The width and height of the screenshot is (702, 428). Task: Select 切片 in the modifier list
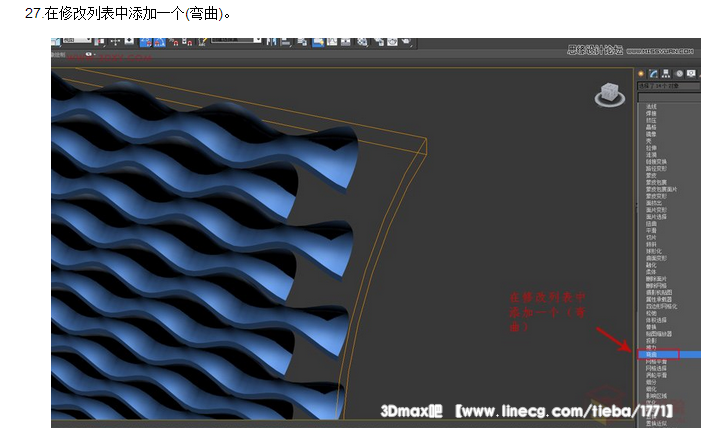(x=651, y=237)
